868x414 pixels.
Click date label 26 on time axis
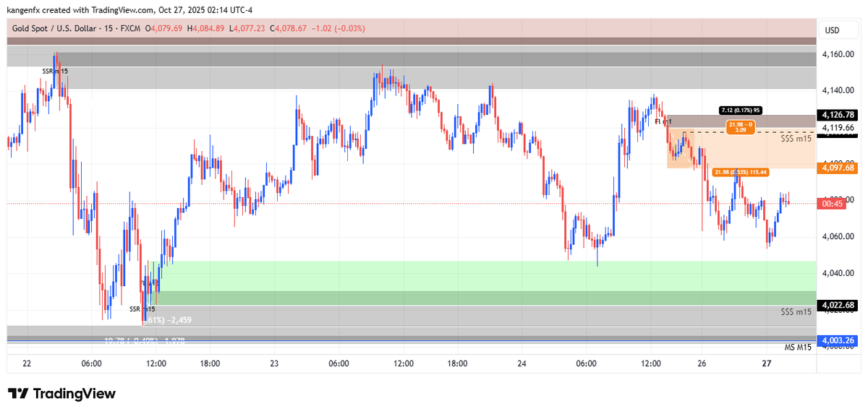(702, 364)
